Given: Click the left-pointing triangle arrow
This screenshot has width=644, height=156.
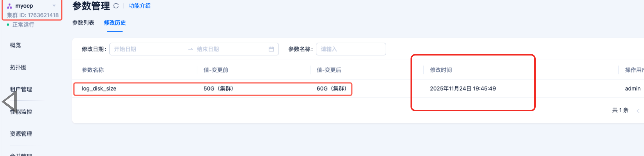Looking at the screenshot, I should 10,101.
